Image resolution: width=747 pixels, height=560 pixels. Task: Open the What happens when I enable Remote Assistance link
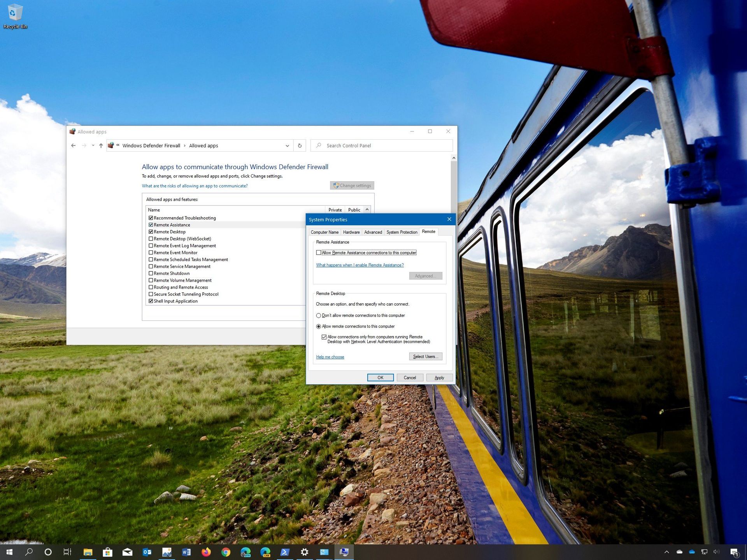[359, 265]
